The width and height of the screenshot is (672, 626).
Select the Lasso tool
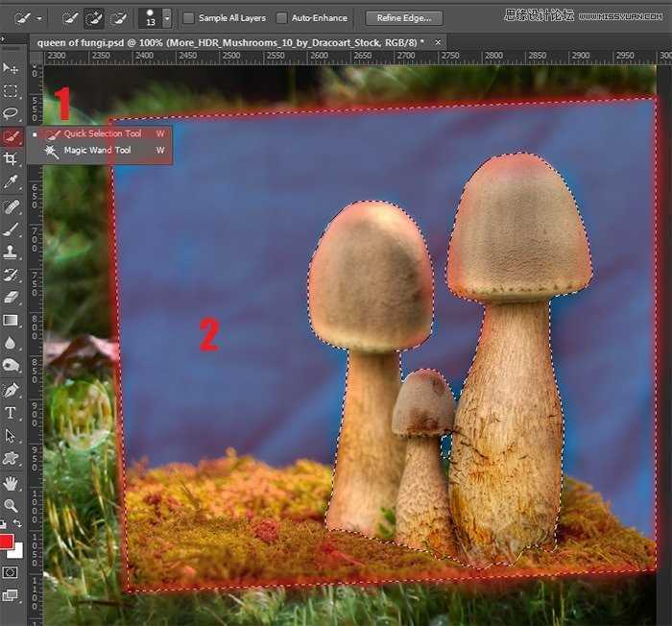click(11, 113)
